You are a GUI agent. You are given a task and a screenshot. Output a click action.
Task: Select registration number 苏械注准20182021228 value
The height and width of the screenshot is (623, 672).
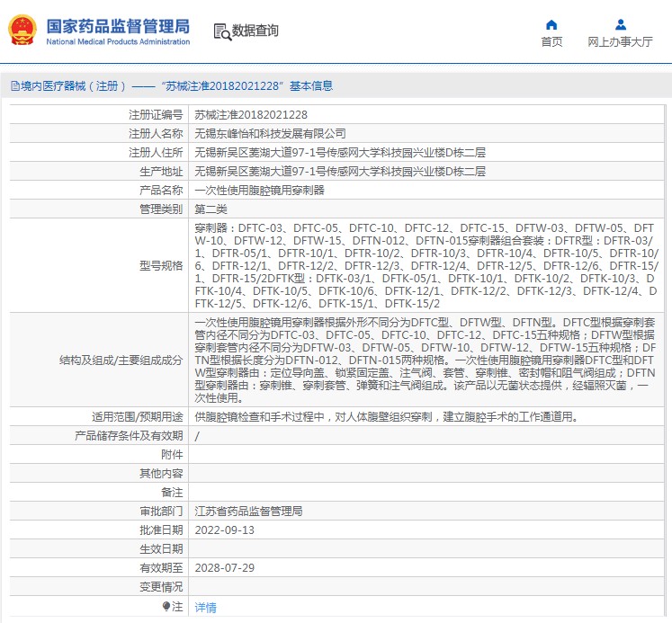(x=251, y=115)
